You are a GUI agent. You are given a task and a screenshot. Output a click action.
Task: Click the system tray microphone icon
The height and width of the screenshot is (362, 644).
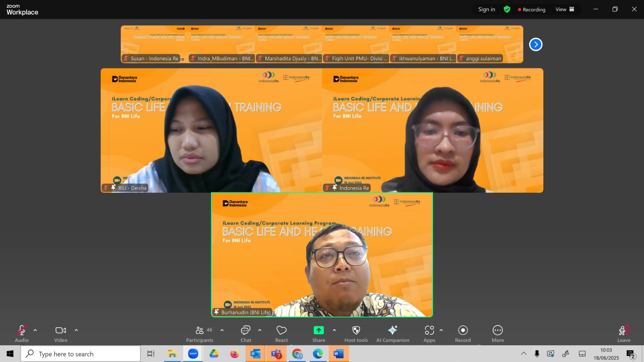click(x=537, y=354)
